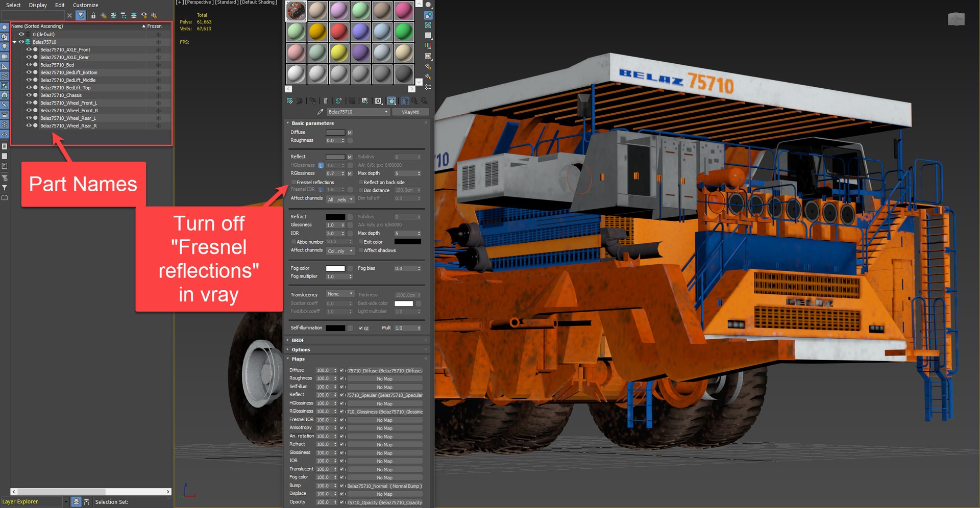Open Layer Explorer dropdown at bottom
The height and width of the screenshot is (508, 980).
66,502
